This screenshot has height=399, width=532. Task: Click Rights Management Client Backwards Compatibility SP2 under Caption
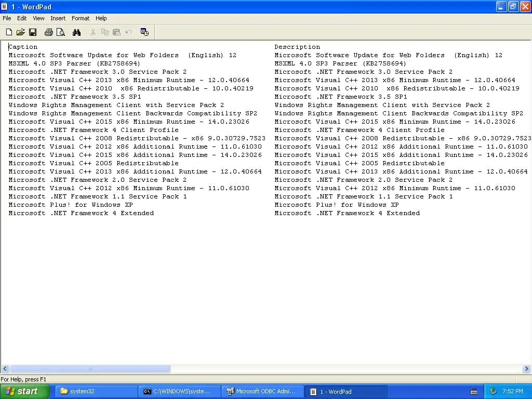point(132,113)
